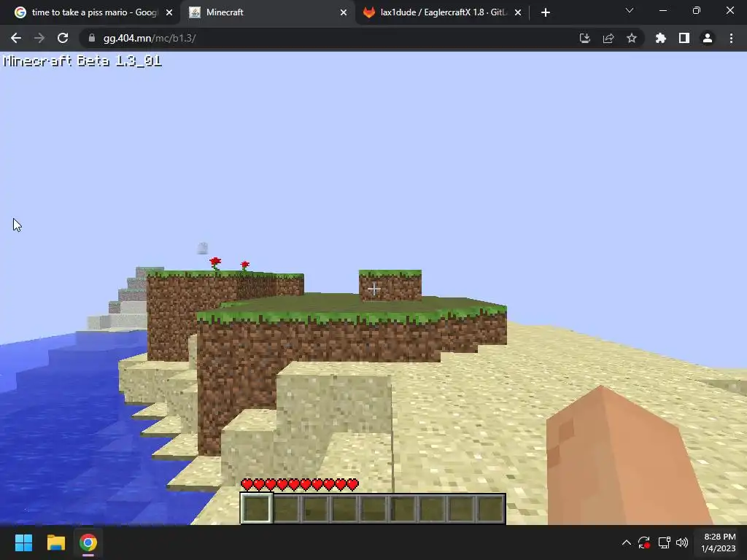
Task: Open the Windows Start menu
Action: coord(23,542)
